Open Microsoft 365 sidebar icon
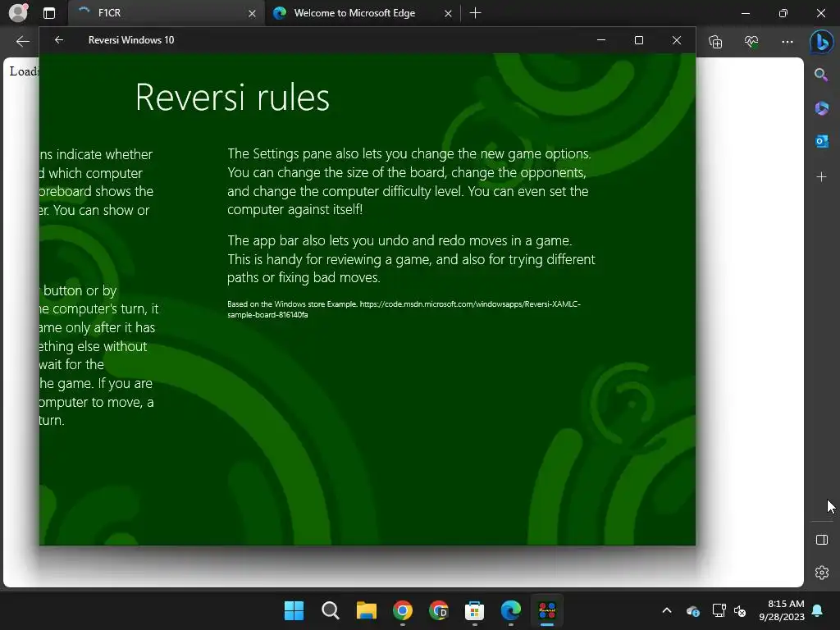Image resolution: width=840 pixels, height=630 pixels. [x=821, y=108]
